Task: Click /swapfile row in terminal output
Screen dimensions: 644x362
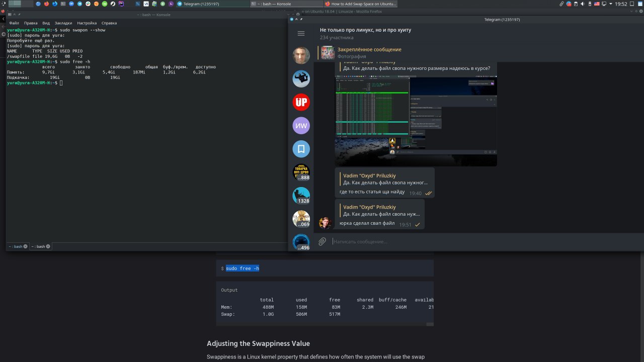Action: tap(44, 56)
